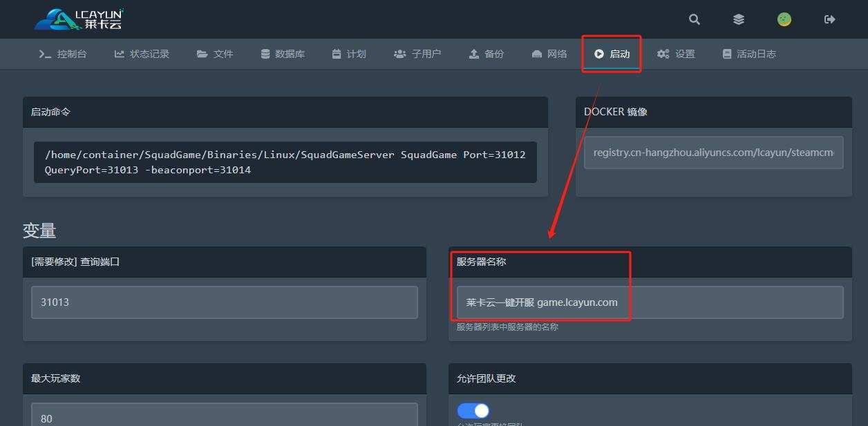Click the 服务器列表中服务器的名称 description

(x=507, y=327)
